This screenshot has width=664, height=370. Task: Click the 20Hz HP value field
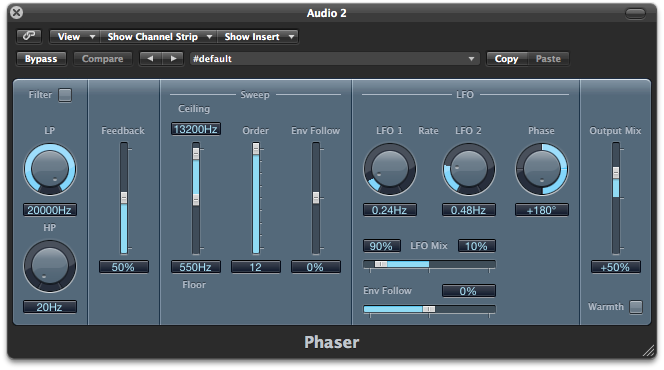tap(50, 307)
